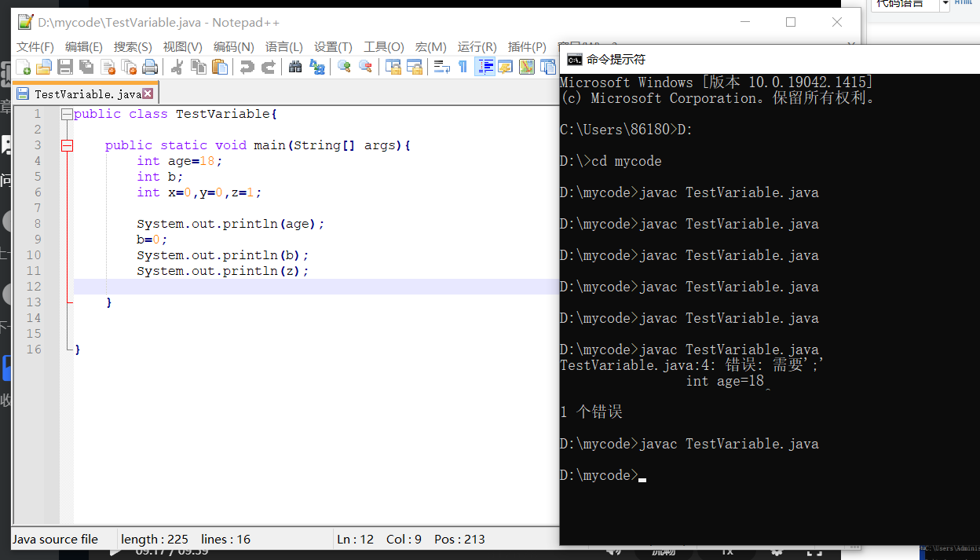
Task: Collapse the main method fold marker on line 3
Action: click(x=67, y=145)
